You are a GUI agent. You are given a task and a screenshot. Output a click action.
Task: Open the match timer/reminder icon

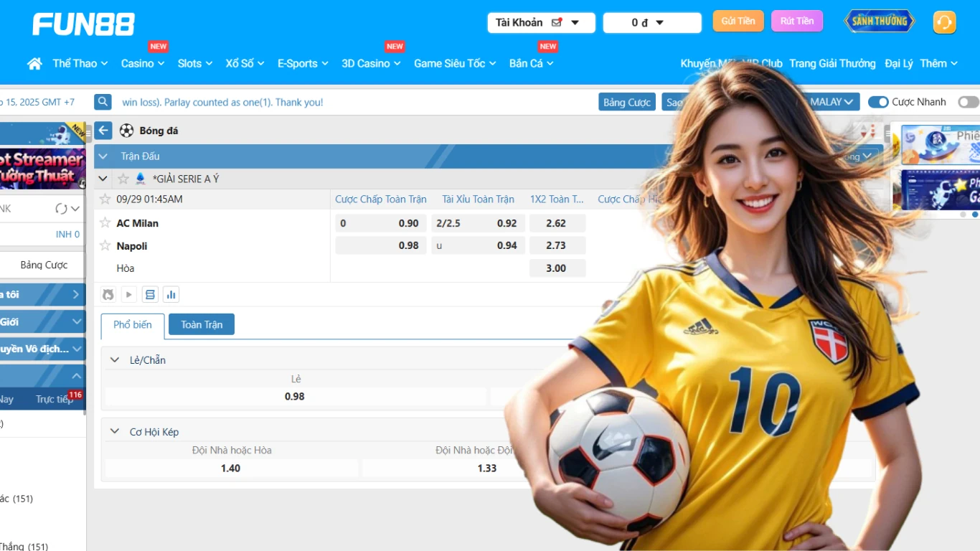(108, 294)
